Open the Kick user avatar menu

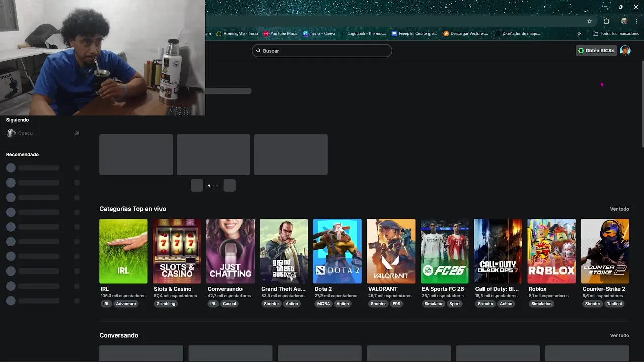point(625,50)
